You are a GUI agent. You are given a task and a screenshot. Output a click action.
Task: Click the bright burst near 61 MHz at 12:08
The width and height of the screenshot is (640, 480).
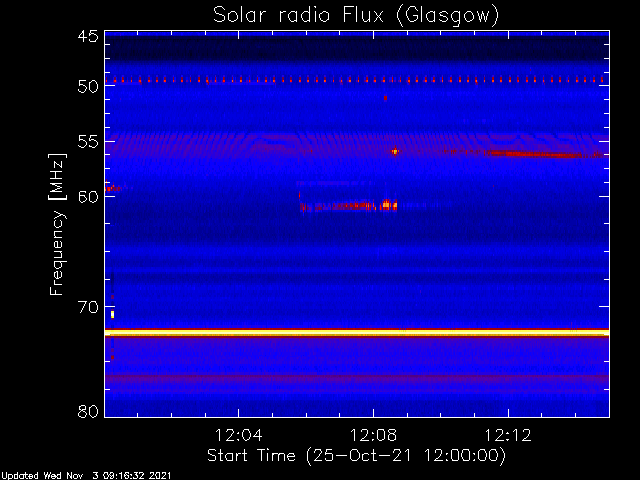pos(389,205)
